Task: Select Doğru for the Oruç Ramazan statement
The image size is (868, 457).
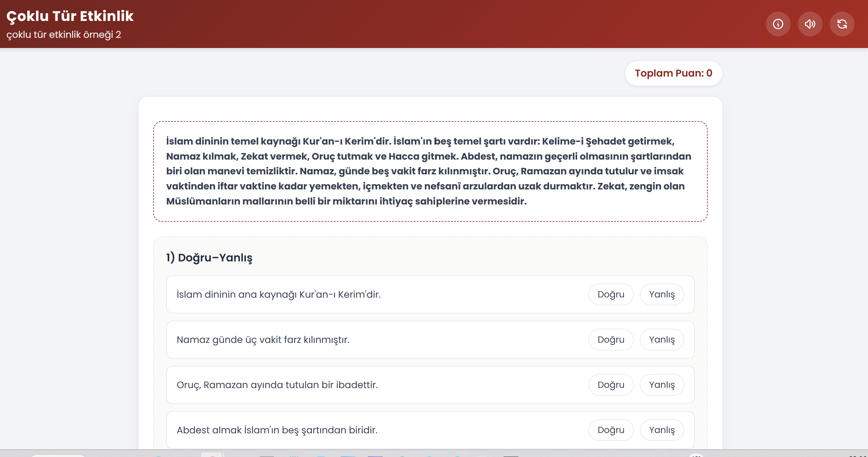Action: coord(611,385)
